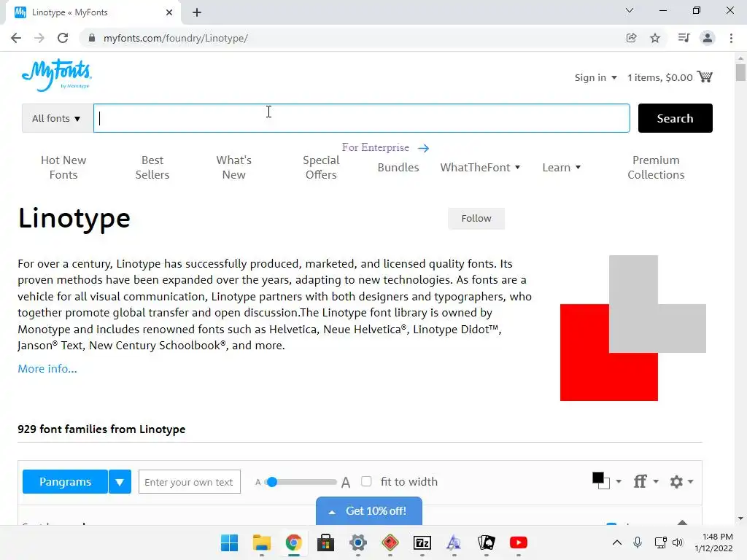Open Premium Collections
Image resolution: width=747 pixels, height=560 pixels.
(656, 167)
